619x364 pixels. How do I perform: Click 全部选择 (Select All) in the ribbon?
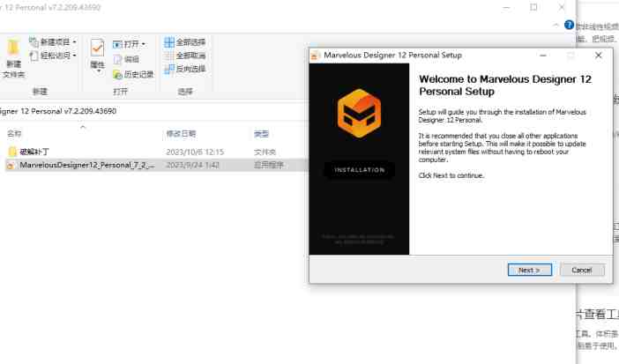click(x=184, y=42)
